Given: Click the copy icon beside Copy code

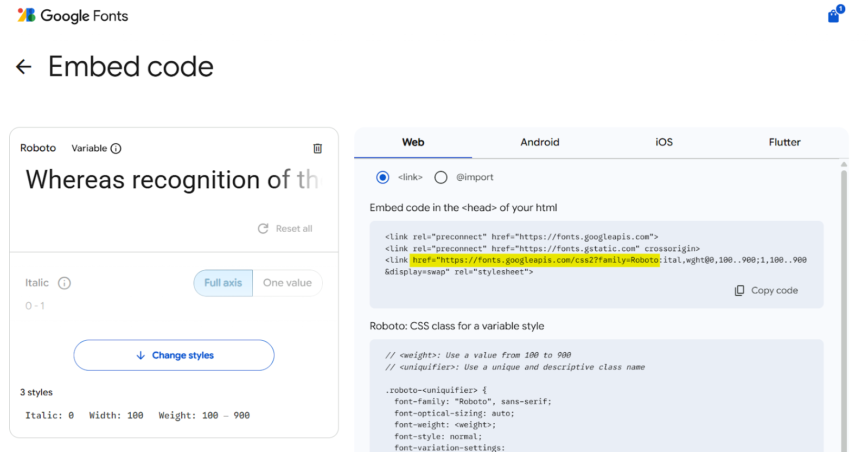Looking at the screenshot, I should pos(739,290).
